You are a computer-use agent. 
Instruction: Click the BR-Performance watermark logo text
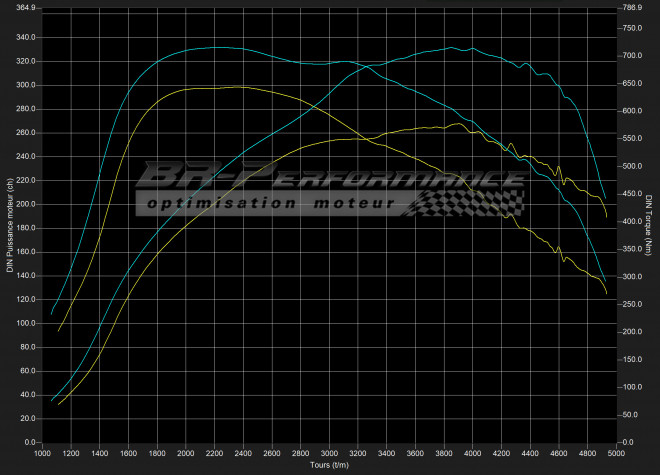330,176
